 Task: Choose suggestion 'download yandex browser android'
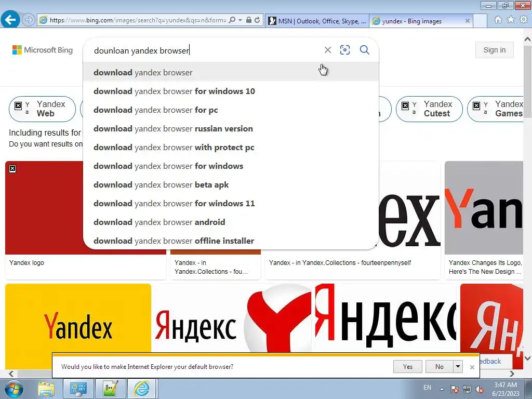coord(231,221)
